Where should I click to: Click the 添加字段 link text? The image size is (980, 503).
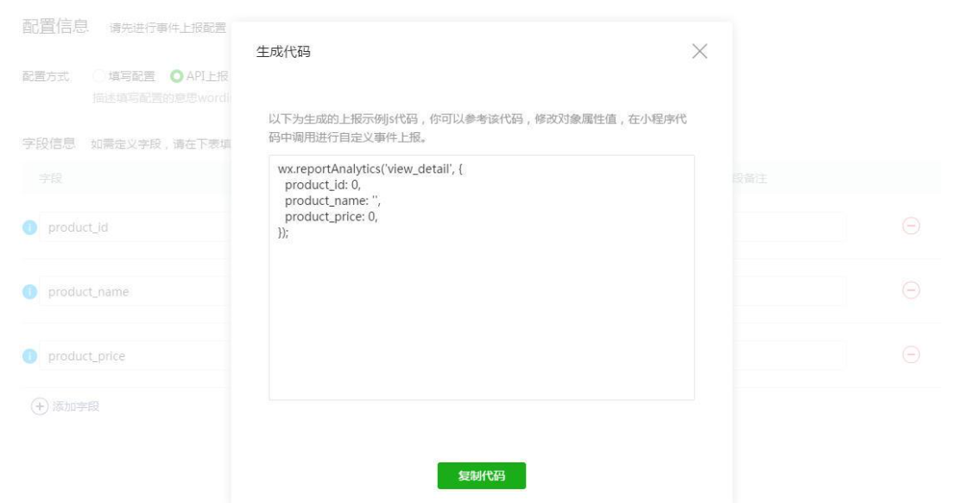pos(76,407)
